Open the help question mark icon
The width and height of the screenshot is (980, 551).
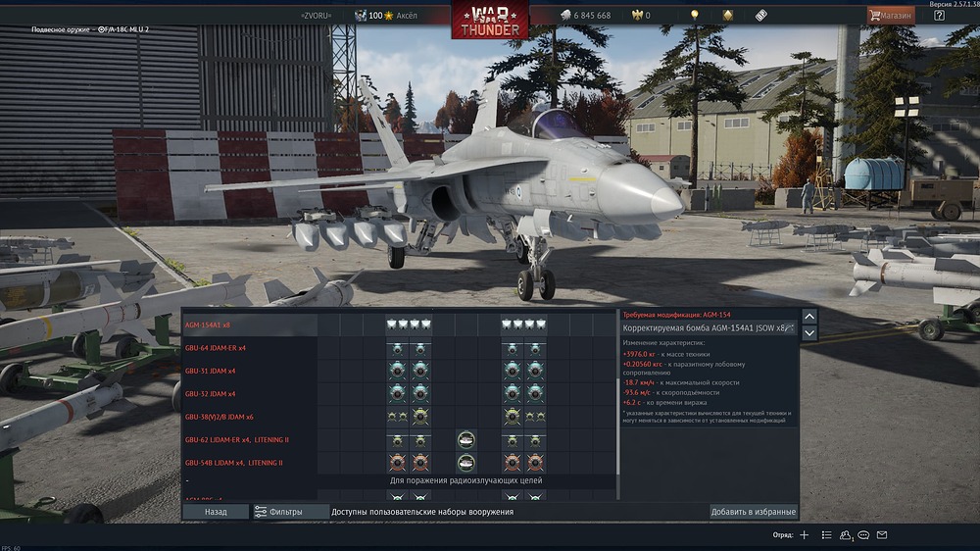pos(939,15)
